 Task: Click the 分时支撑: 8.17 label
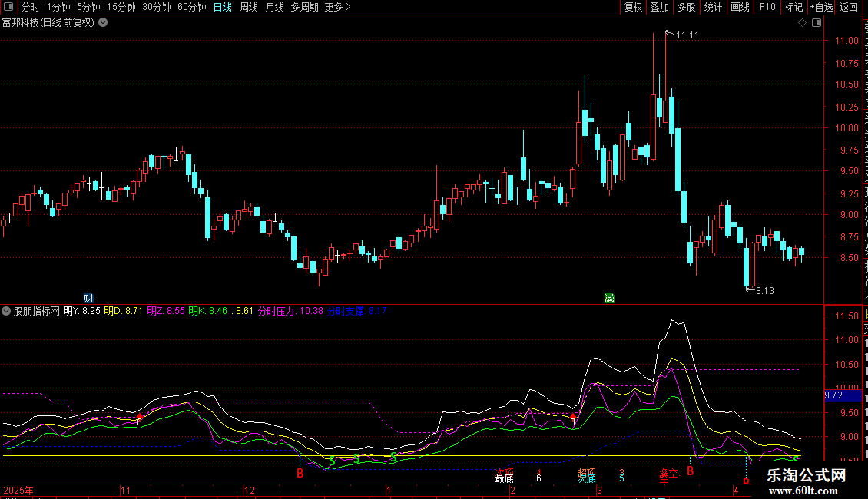(x=357, y=311)
